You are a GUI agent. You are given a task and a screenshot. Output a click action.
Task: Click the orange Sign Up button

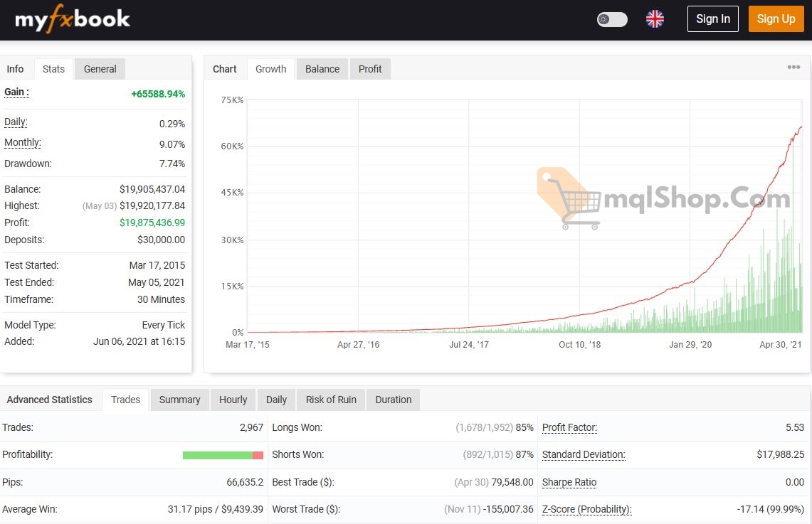tap(776, 18)
